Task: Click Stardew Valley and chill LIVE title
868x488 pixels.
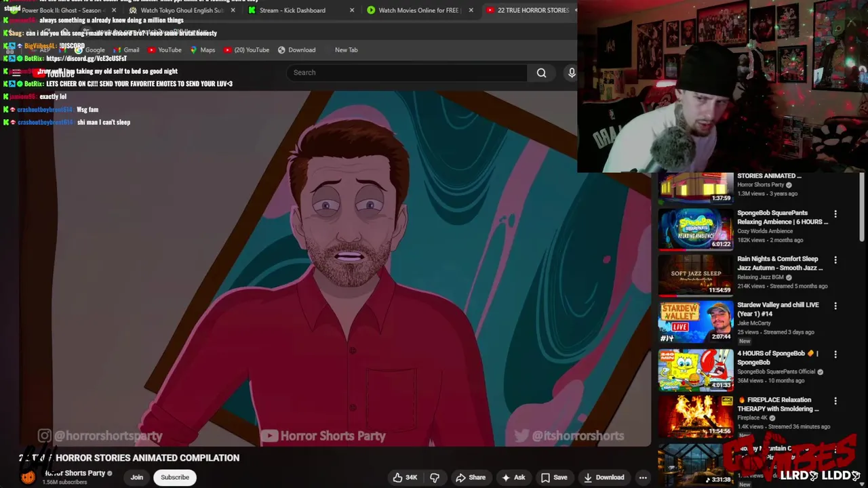Action: pyautogui.click(x=778, y=309)
